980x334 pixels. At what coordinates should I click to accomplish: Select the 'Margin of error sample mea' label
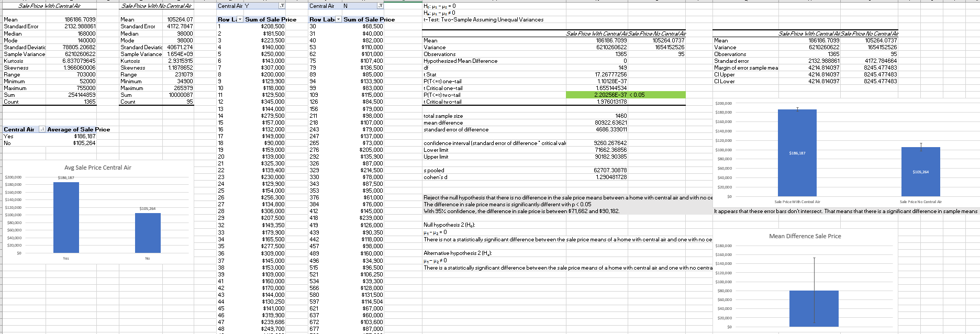(x=746, y=68)
